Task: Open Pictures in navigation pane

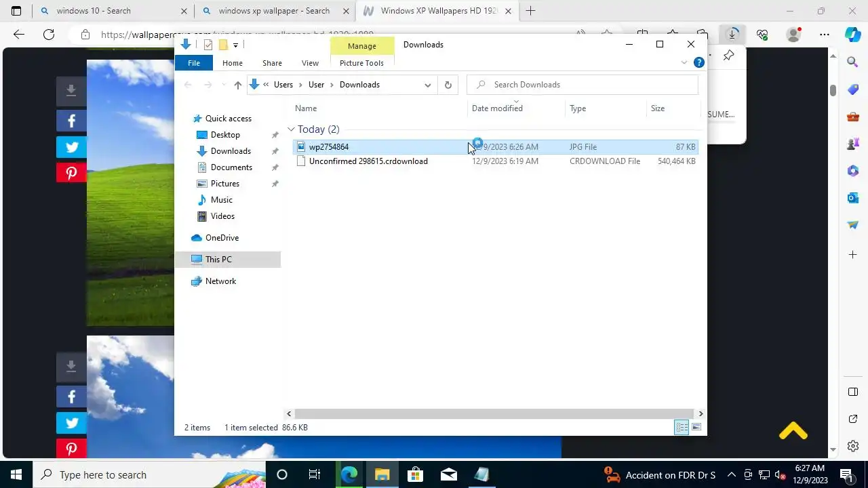Action: 225,184
